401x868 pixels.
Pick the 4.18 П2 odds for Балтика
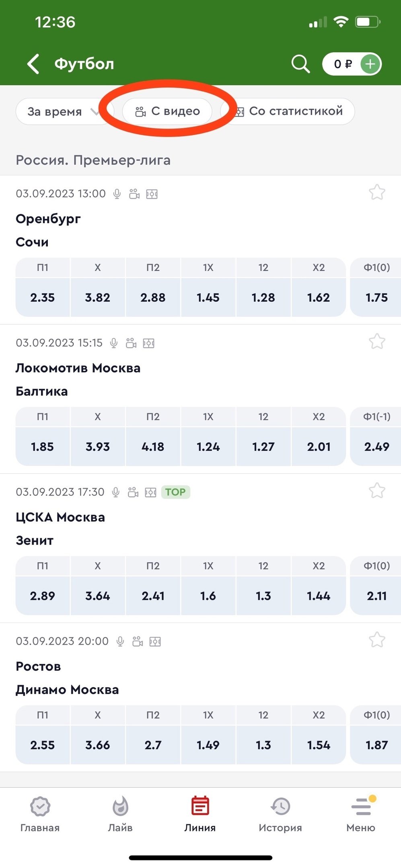click(x=153, y=446)
